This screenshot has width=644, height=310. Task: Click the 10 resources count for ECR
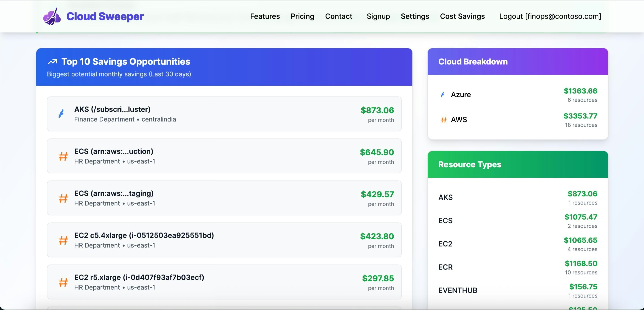[x=581, y=272]
